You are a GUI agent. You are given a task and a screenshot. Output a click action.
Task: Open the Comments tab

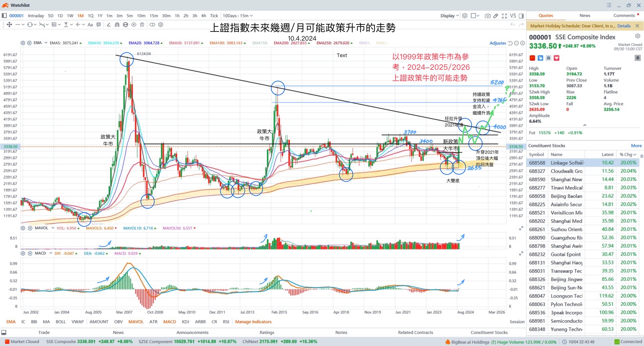[624, 15]
